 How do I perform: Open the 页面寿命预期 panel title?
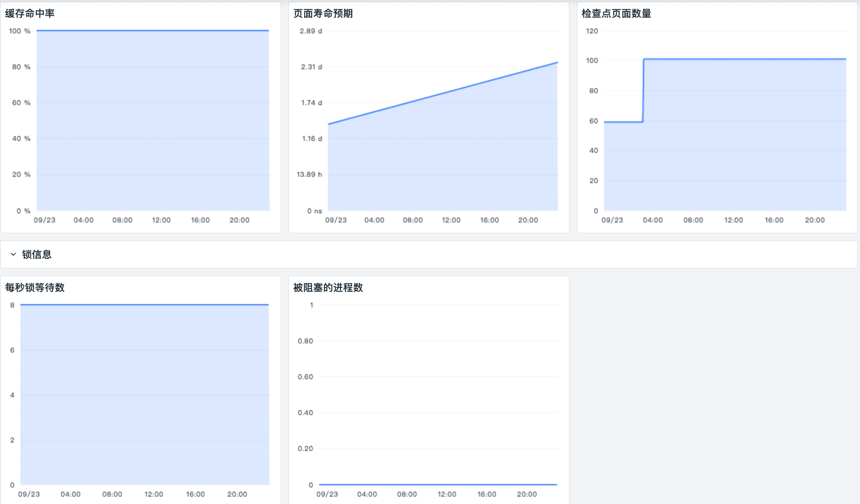323,13
